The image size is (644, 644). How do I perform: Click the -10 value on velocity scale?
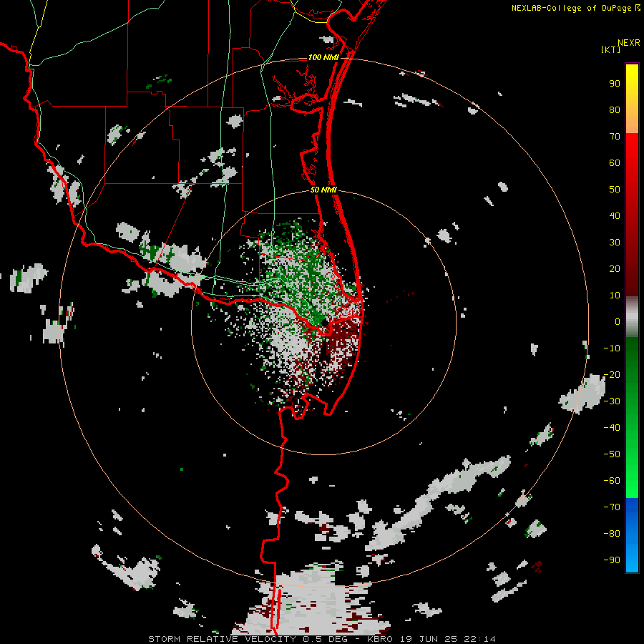pos(612,348)
